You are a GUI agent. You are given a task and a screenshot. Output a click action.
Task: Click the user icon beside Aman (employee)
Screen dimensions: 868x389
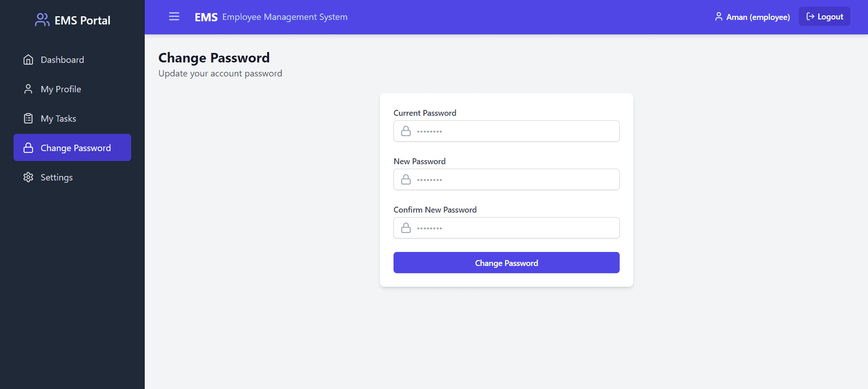pyautogui.click(x=718, y=17)
